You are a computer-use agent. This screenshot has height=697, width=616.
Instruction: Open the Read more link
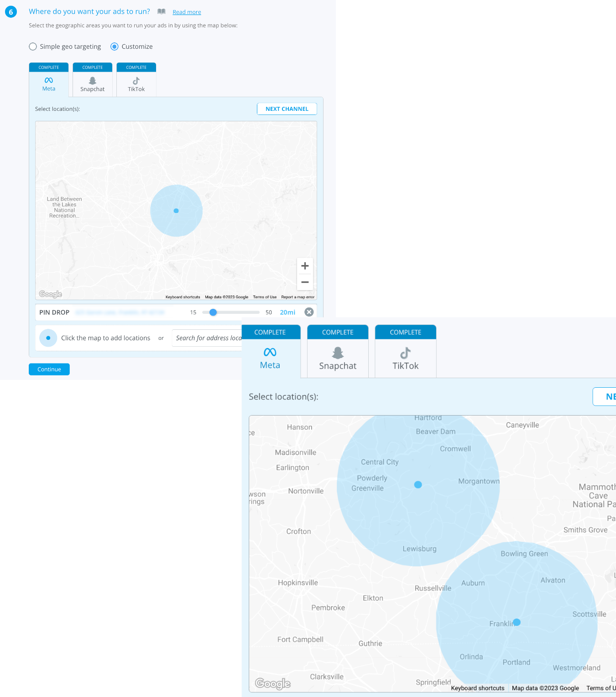pyautogui.click(x=187, y=12)
